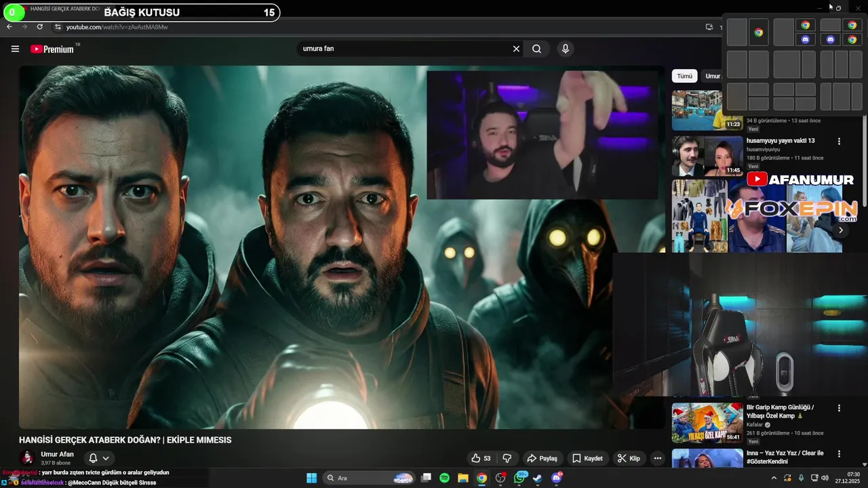Open options for Inna – Yaz Yaz Yaz video

[839, 453]
